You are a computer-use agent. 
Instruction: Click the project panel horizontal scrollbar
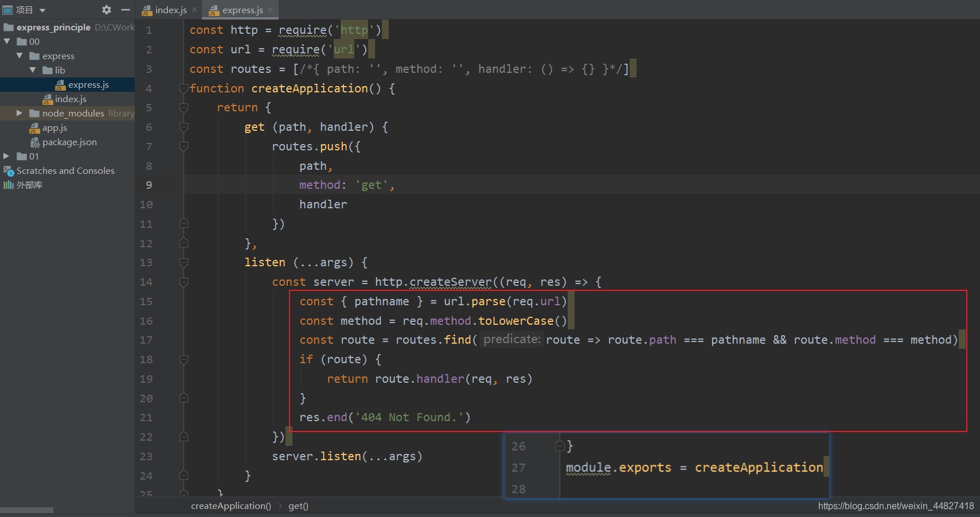(x=27, y=510)
